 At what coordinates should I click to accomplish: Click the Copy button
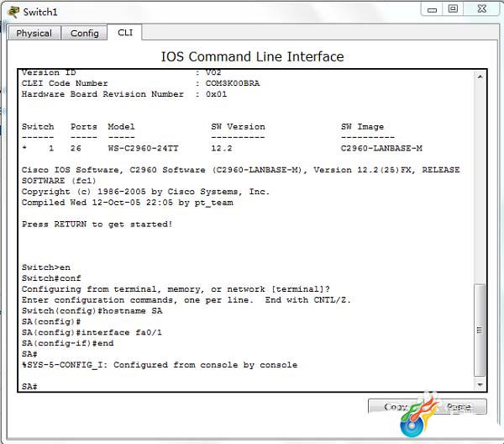point(396,407)
